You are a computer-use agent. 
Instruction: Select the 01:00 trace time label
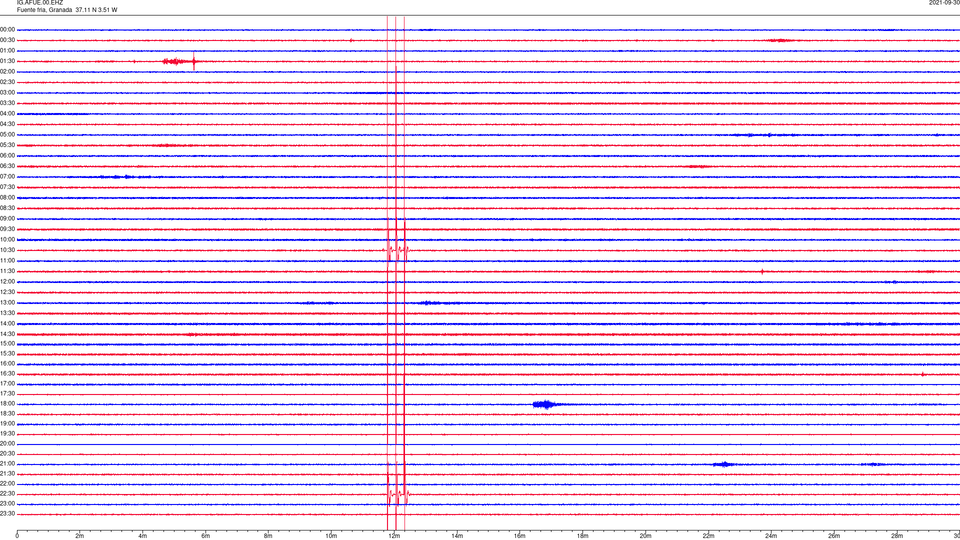click(x=7, y=51)
